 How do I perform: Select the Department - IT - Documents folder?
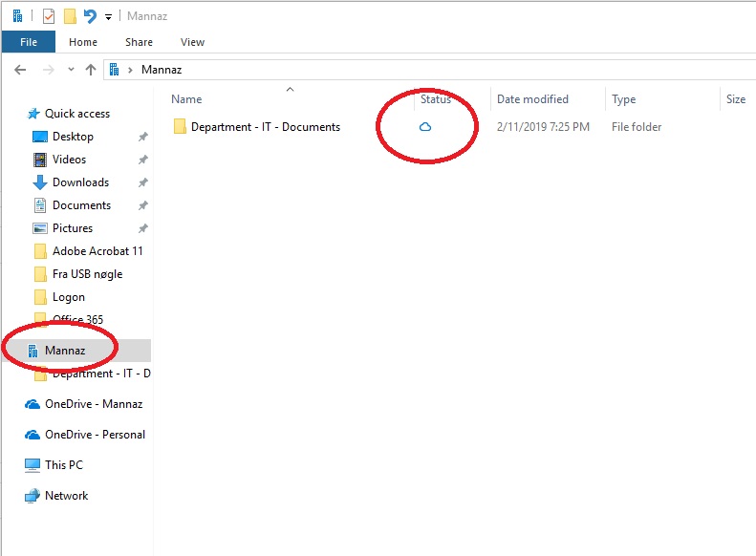266,127
